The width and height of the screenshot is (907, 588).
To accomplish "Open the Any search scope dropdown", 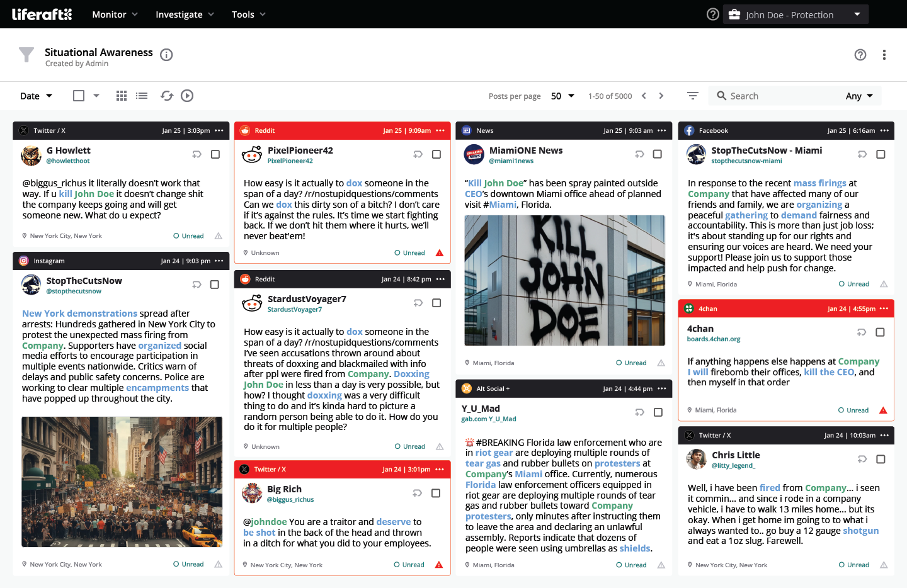I will point(860,96).
